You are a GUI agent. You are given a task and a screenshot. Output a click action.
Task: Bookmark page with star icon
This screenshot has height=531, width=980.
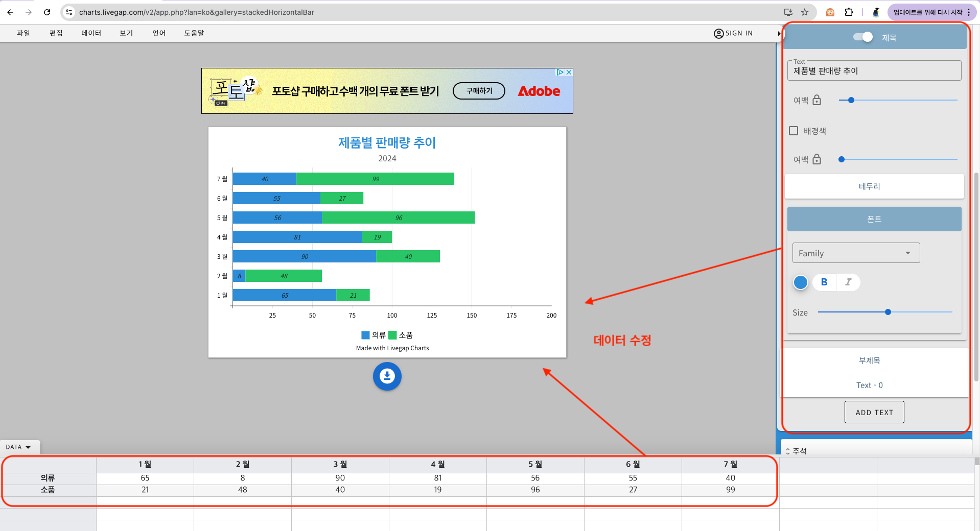coord(805,12)
